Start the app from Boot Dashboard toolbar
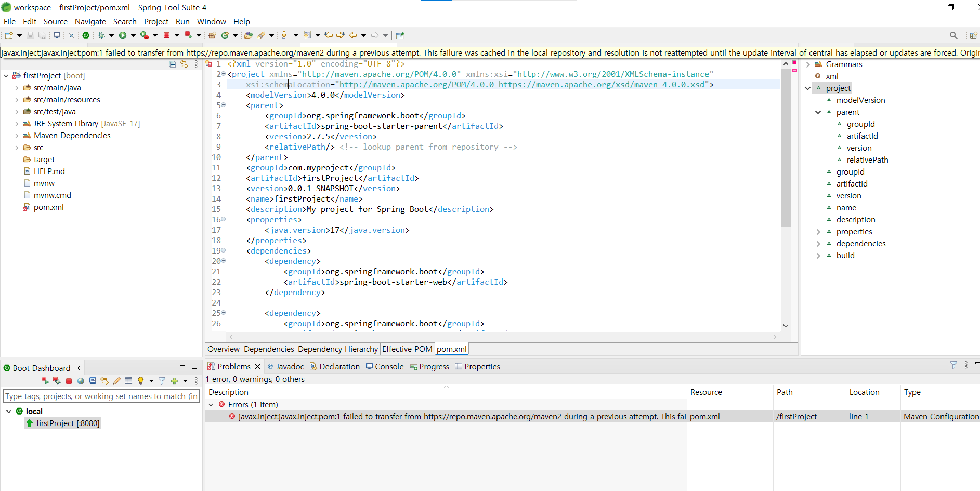 click(x=45, y=381)
